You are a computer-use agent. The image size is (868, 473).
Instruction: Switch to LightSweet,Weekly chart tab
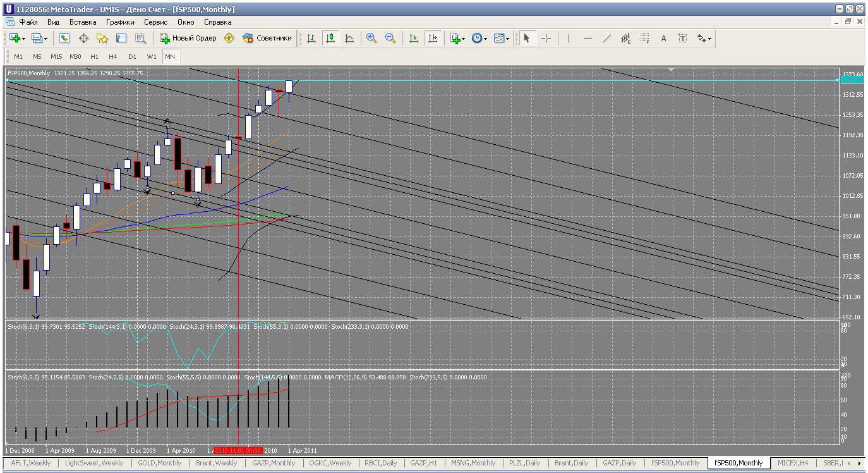click(x=94, y=463)
